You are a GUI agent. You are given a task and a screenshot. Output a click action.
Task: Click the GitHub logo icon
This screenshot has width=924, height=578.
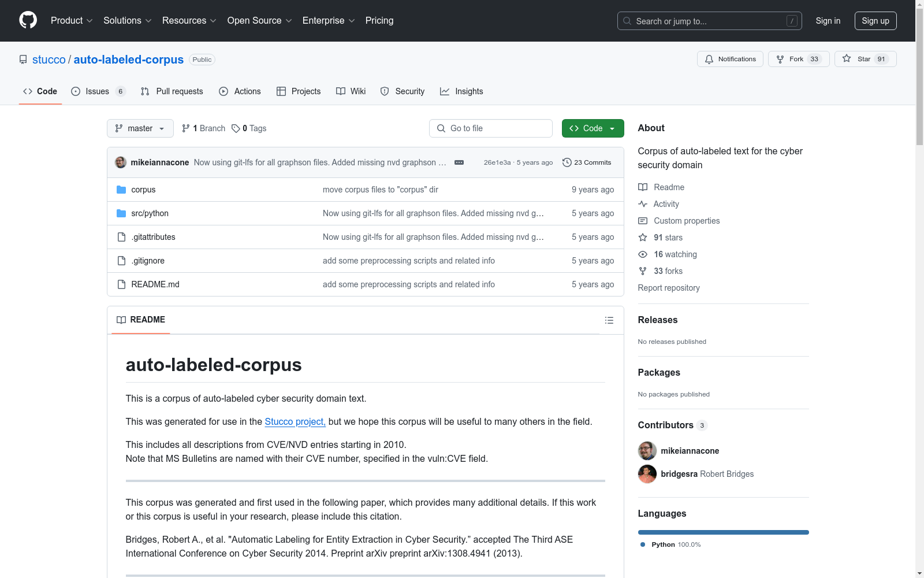[x=28, y=20]
